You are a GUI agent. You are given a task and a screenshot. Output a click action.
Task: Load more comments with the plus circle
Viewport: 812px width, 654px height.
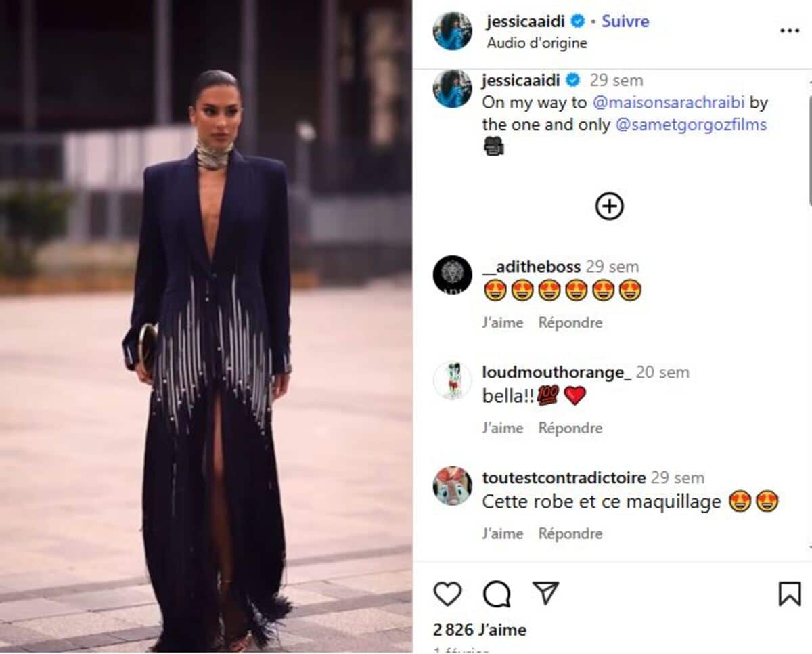pyautogui.click(x=609, y=206)
